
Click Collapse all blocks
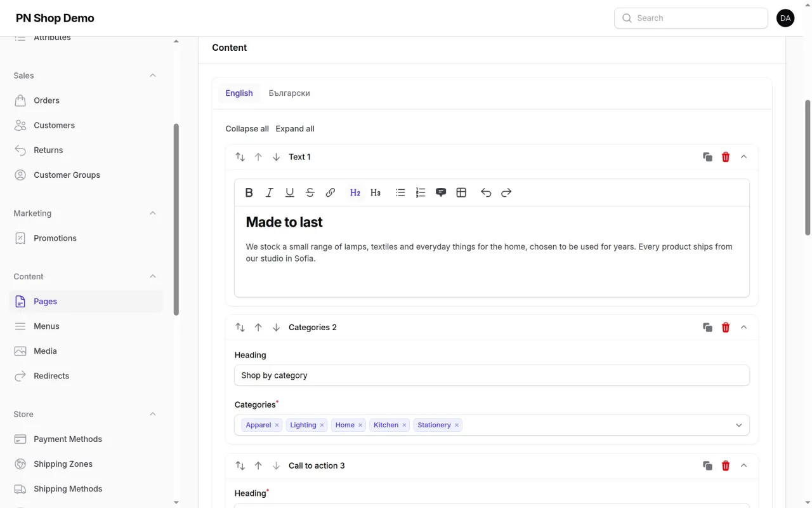(x=247, y=129)
